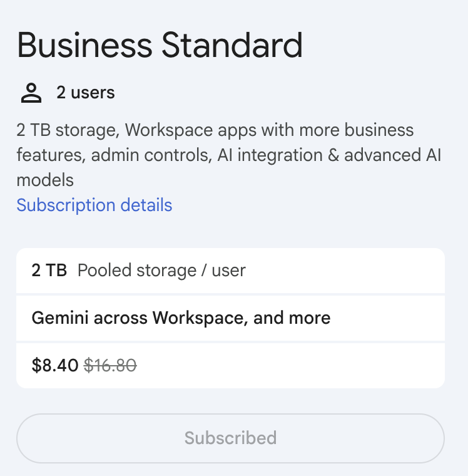Image resolution: width=468 pixels, height=476 pixels.
Task: Click the word Standard in the title
Action: point(232,46)
